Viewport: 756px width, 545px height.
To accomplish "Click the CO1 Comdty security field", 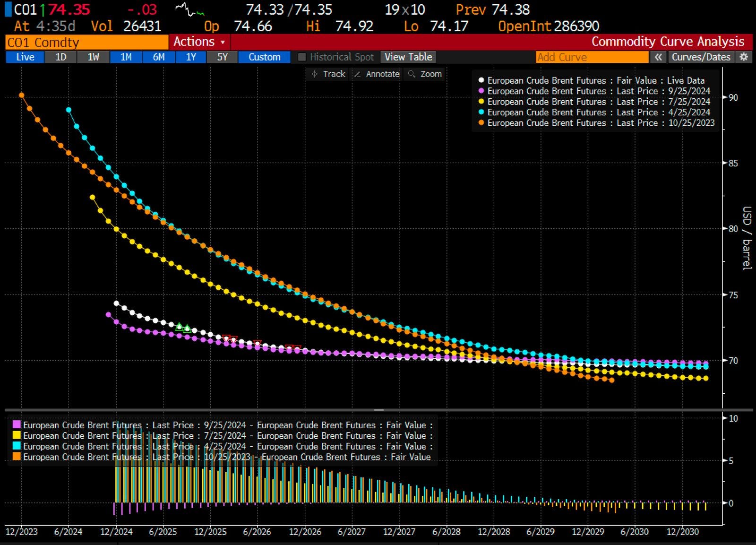I will [x=87, y=42].
